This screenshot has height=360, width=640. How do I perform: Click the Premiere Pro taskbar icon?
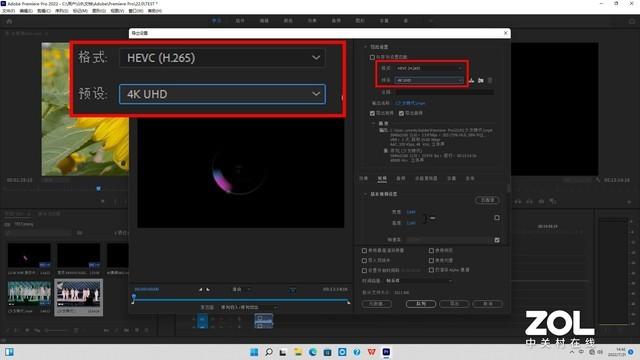(386, 352)
